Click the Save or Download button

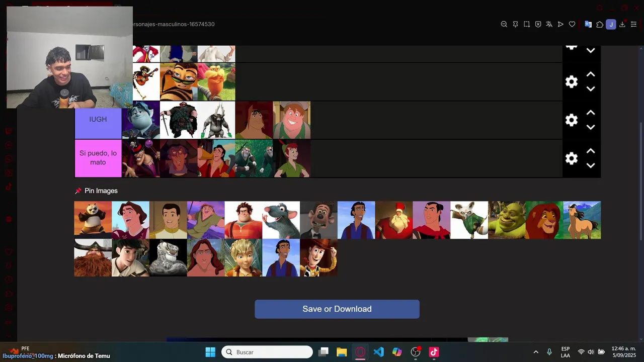(337, 309)
